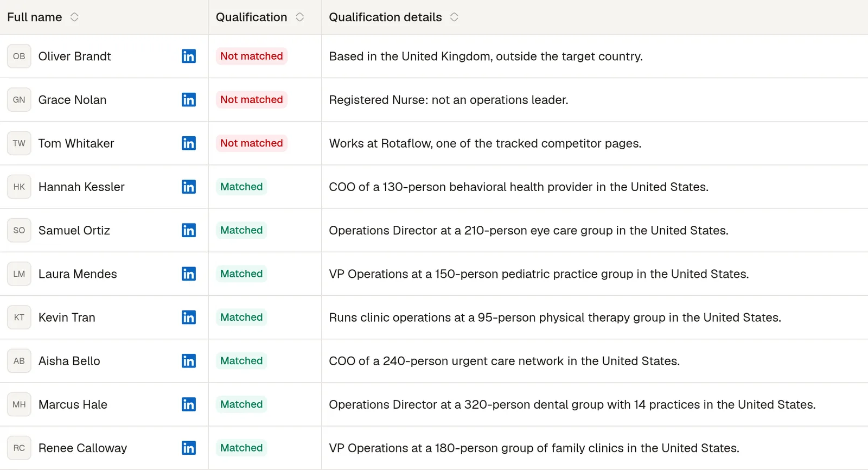Open Oliver Brandt's LinkedIn profile icon

(x=189, y=56)
